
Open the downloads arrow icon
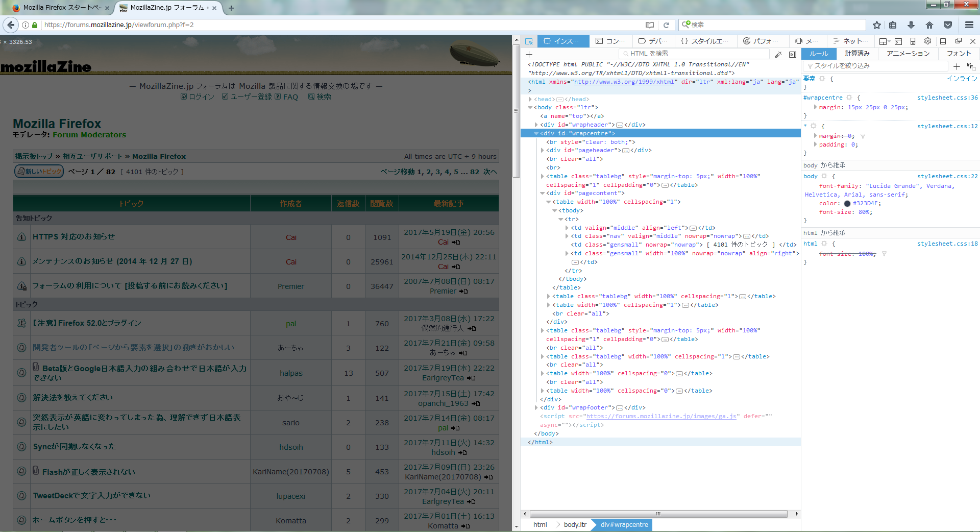point(911,25)
